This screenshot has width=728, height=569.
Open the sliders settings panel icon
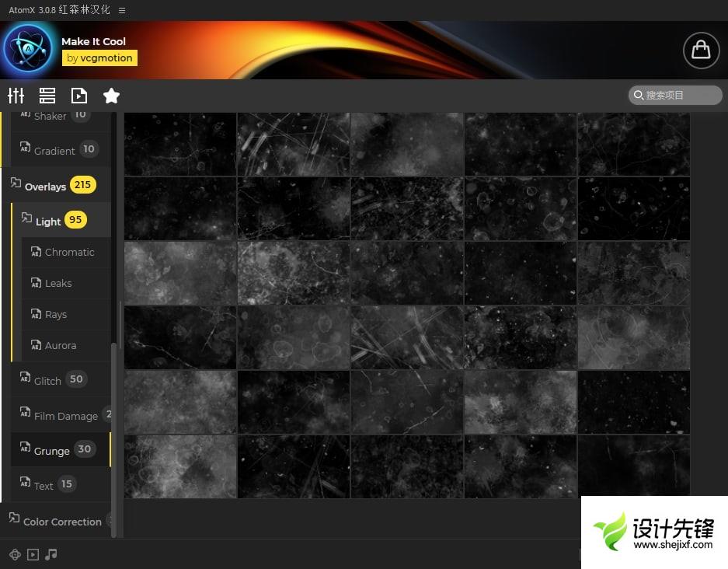tap(16, 96)
